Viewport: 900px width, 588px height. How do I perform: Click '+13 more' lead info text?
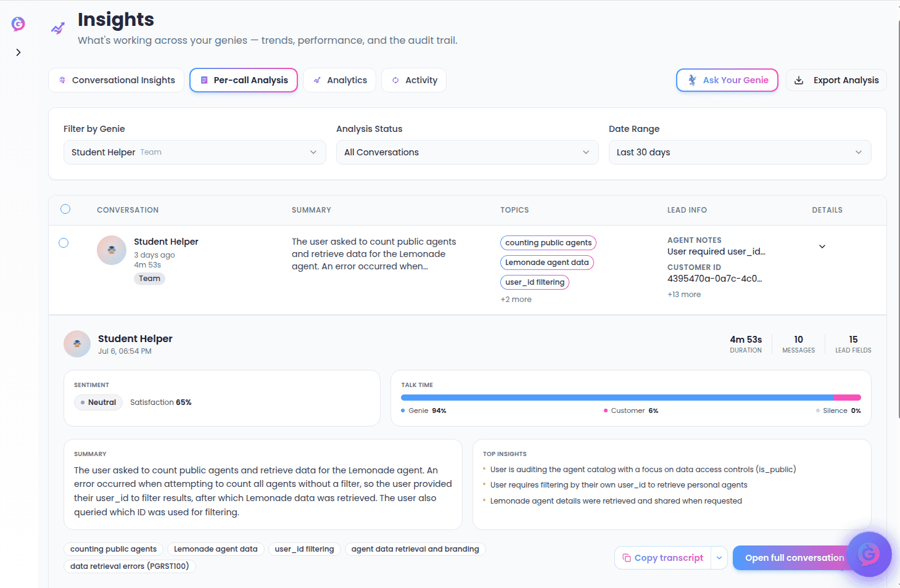tap(684, 295)
